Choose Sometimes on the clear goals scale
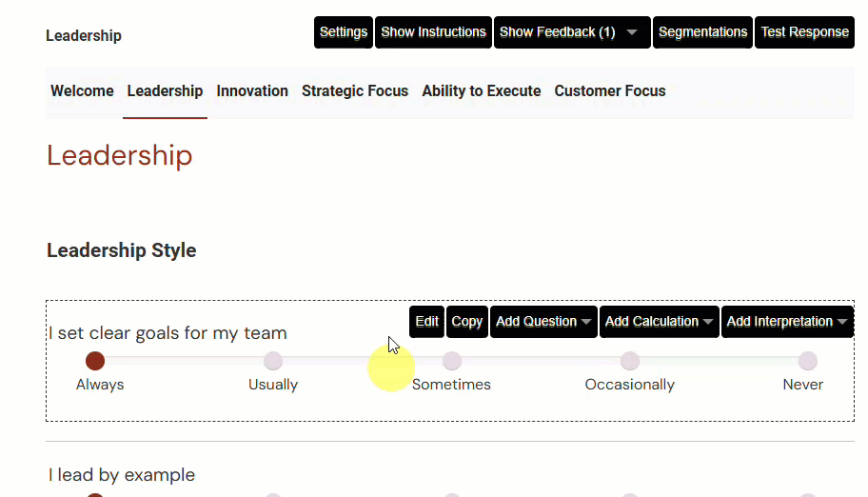The image size is (868, 497). [452, 361]
